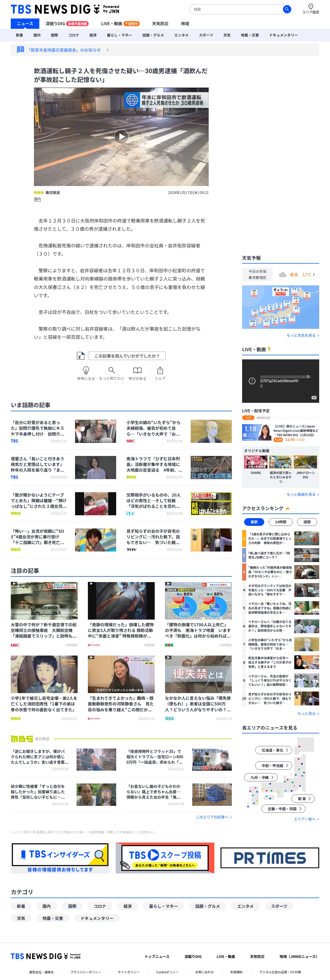Click the 学びがある book icon

point(137,370)
